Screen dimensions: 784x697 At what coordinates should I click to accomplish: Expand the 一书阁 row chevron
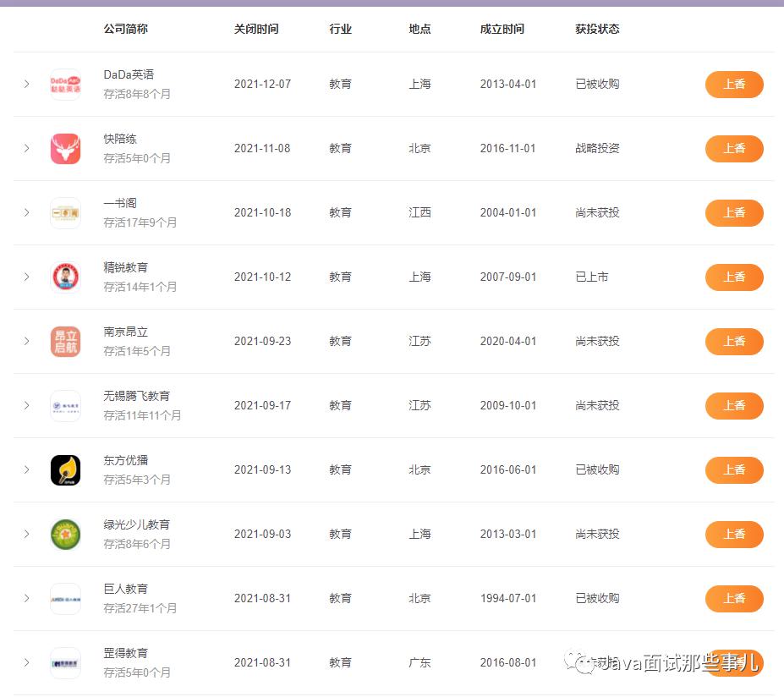click(x=26, y=212)
